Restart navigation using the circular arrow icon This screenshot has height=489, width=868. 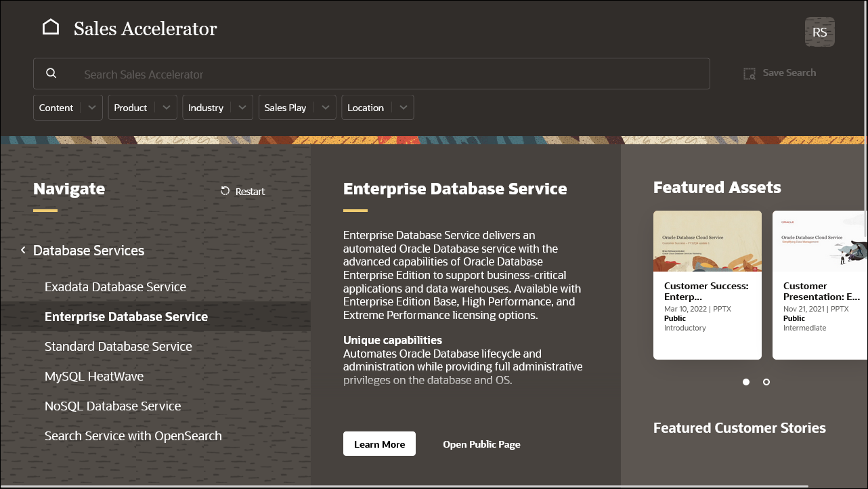pos(225,191)
